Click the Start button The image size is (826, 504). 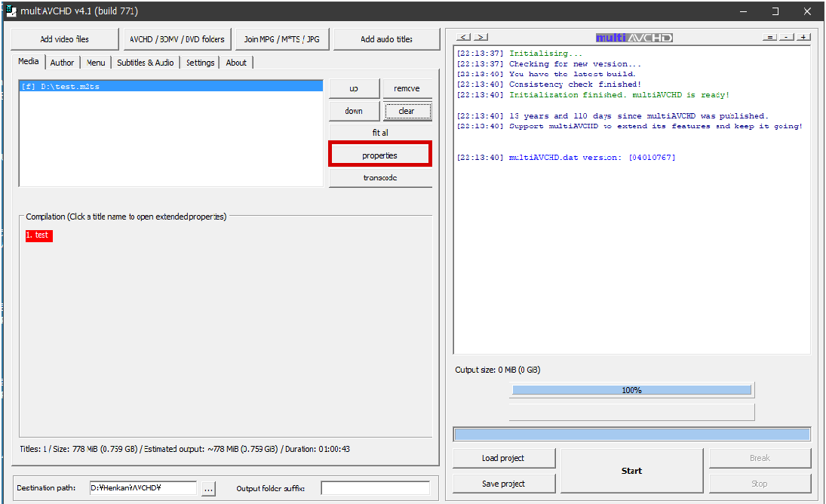tap(631, 471)
